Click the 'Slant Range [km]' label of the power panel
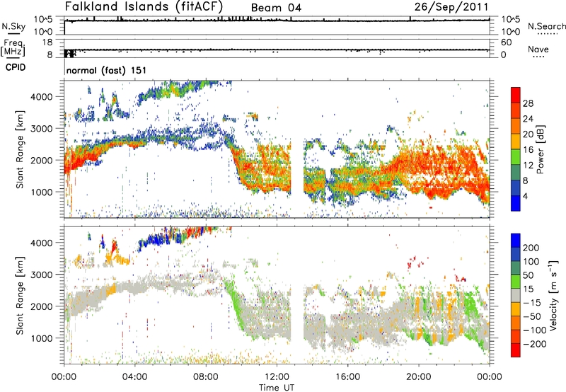The width and height of the screenshot is (566, 392). click(20, 149)
